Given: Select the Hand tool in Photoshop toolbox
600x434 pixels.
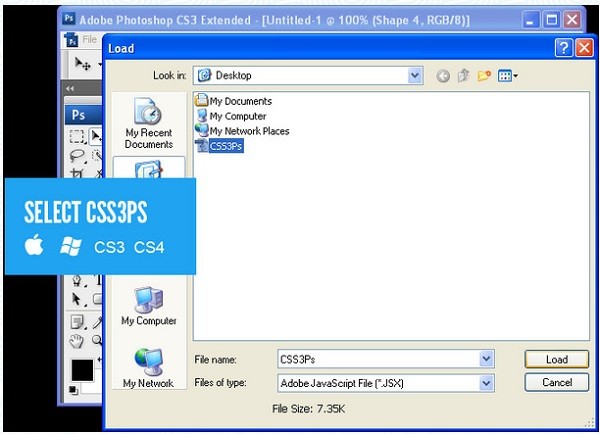Looking at the screenshot, I should (77, 341).
